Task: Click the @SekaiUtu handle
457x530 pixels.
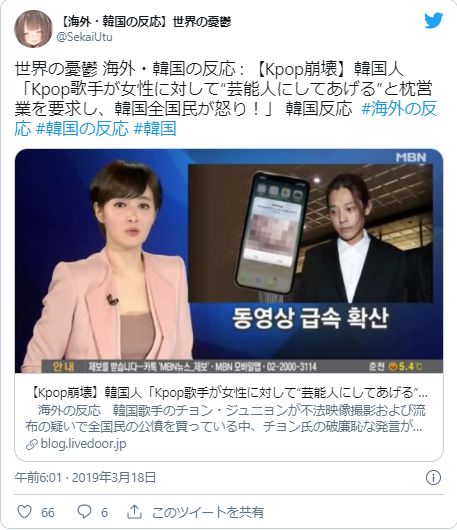Action: pos(85,37)
